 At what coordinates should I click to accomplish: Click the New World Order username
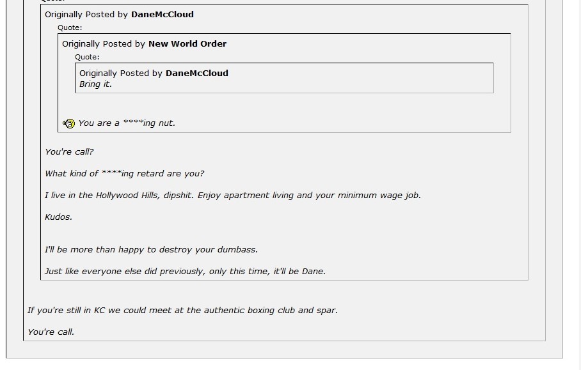[x=187, y=44]
